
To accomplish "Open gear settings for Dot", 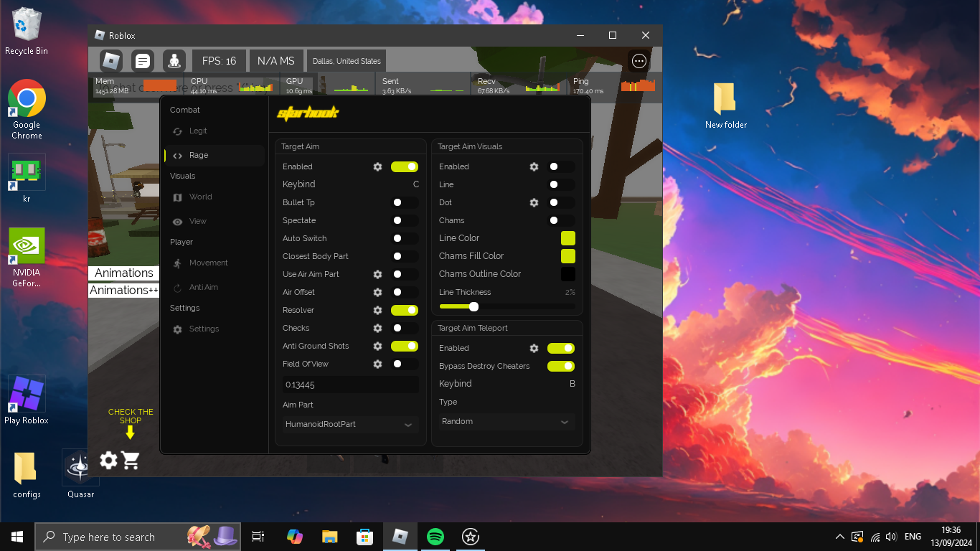I will pos(534,202).
